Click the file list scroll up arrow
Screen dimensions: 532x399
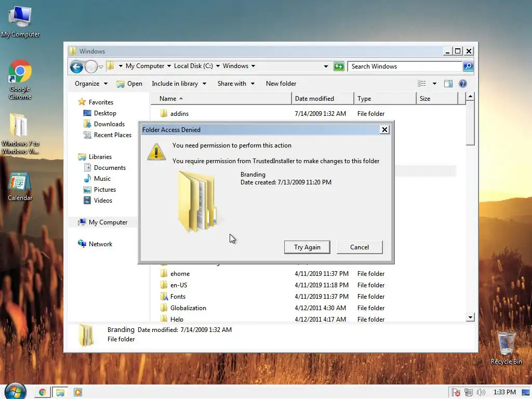pyautogui.click(x=470, y=97)
